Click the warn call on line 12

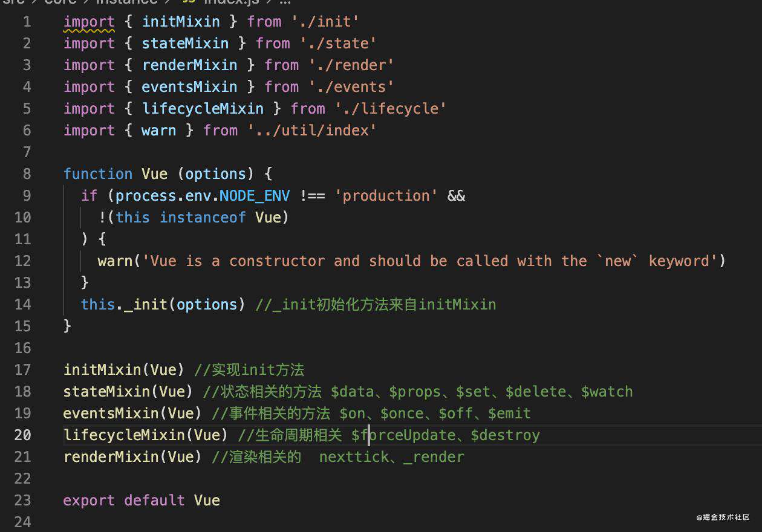point(115,261)
